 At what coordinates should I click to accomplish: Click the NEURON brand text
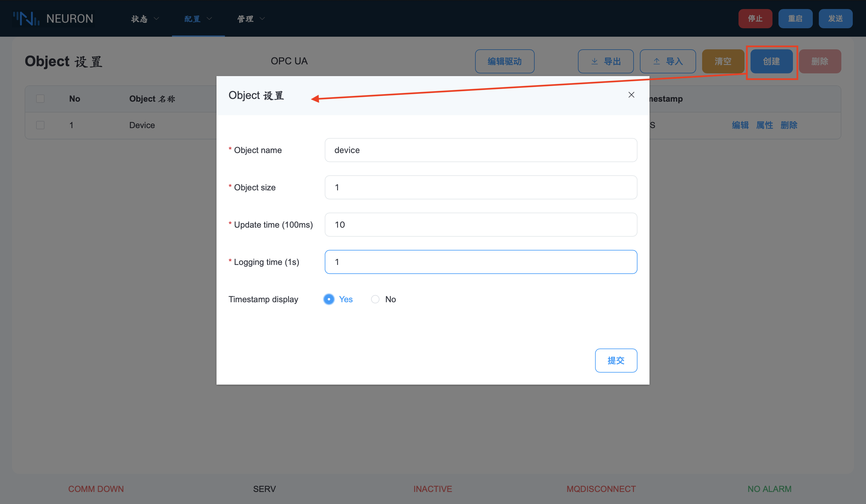click(70, 19)
